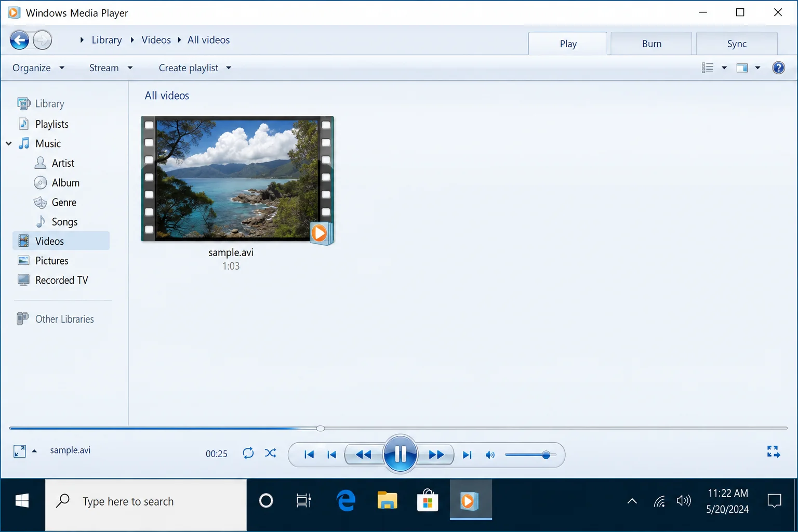798x532 pixels.
Task: Click the Next track button
Action: [x=467, y=455]
